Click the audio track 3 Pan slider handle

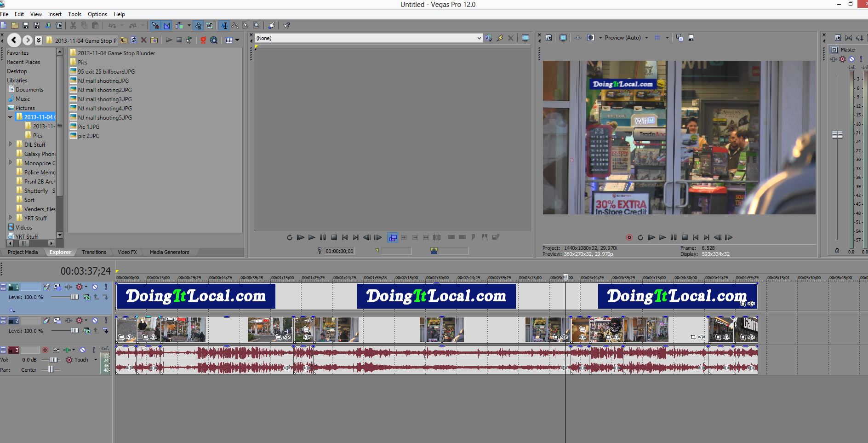(x=51, y=369)
